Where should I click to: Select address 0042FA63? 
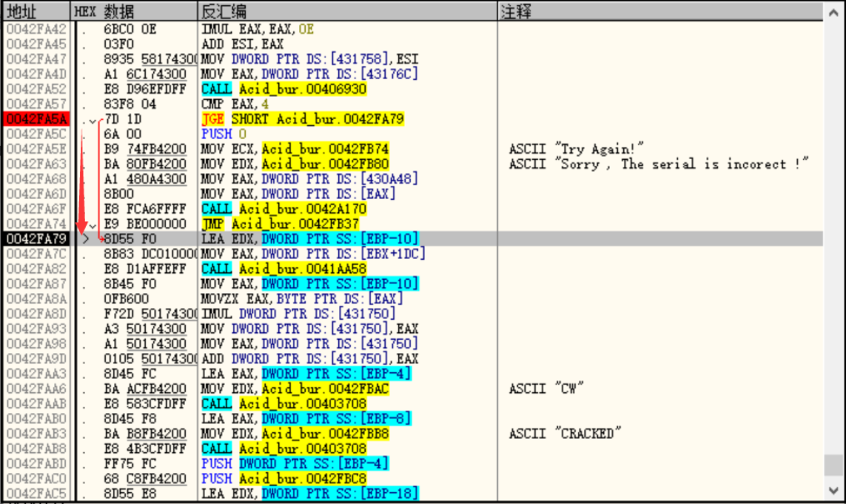(x=36, y=164)
